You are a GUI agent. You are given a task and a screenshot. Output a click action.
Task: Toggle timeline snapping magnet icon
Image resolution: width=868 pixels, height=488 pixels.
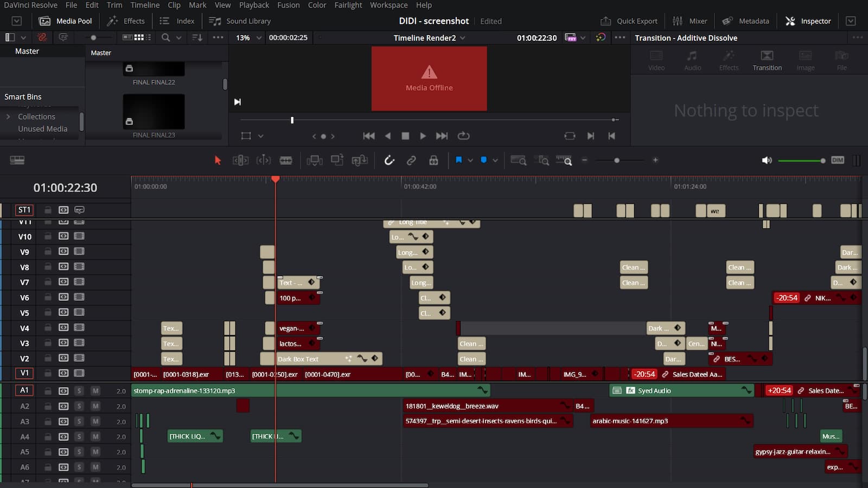pyautogui.click(x=389, y=160)
